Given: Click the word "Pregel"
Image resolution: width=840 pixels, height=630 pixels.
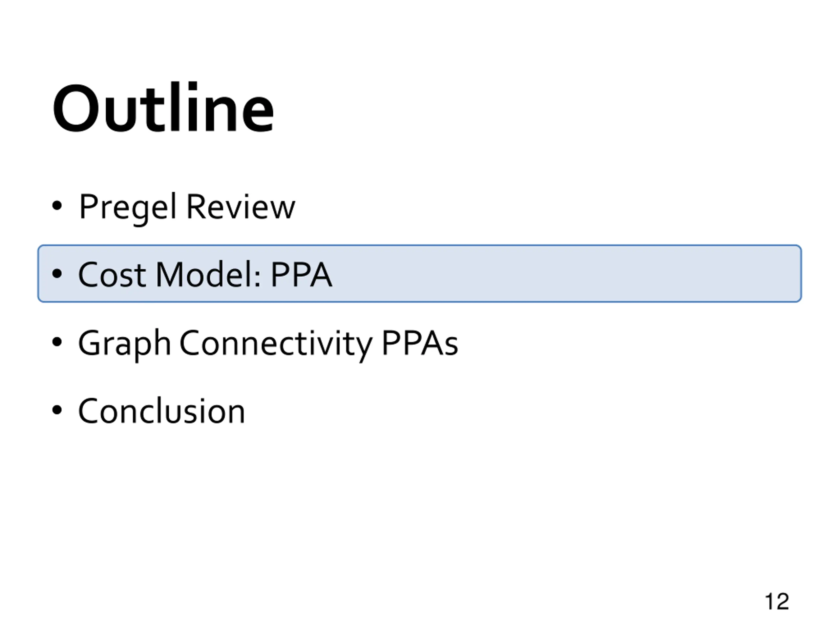Looking at the screenshot, I should coord(128,208).
